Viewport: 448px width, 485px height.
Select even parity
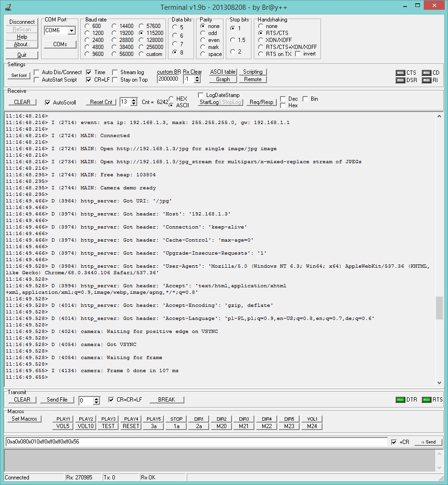point(203,40)
